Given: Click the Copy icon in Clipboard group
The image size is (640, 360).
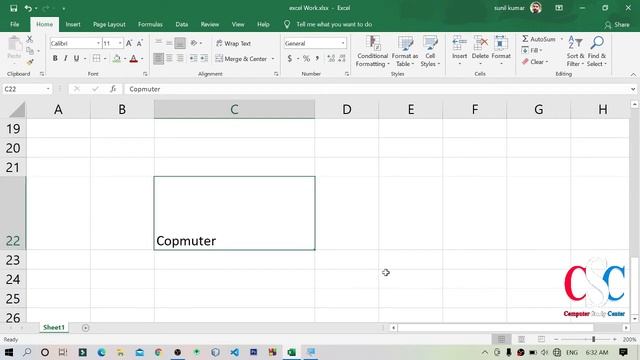Looking at the screenshot, I should point(30,51).
